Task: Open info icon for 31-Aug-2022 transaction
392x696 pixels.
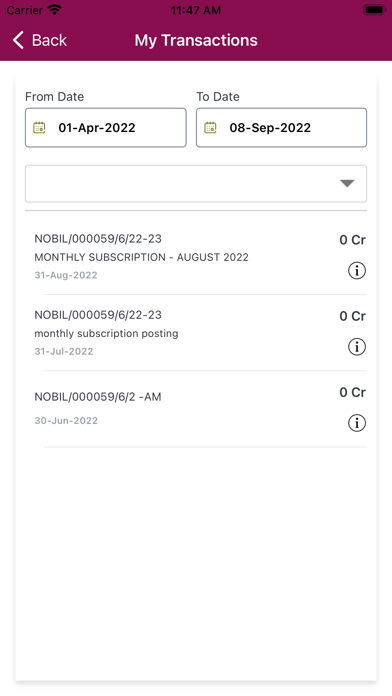Action: pyautogui.click(x=356, y=270)
